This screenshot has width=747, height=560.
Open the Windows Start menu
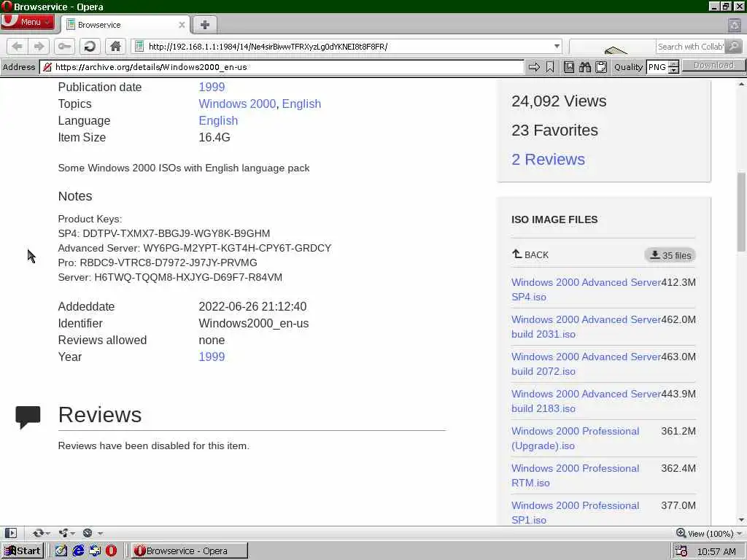23,551
